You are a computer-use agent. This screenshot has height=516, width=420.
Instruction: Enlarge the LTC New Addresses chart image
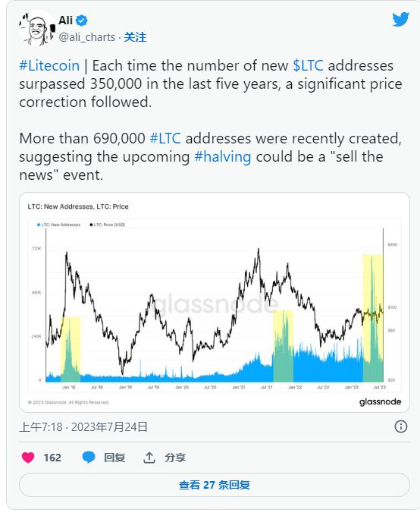[x=215, y=302]
